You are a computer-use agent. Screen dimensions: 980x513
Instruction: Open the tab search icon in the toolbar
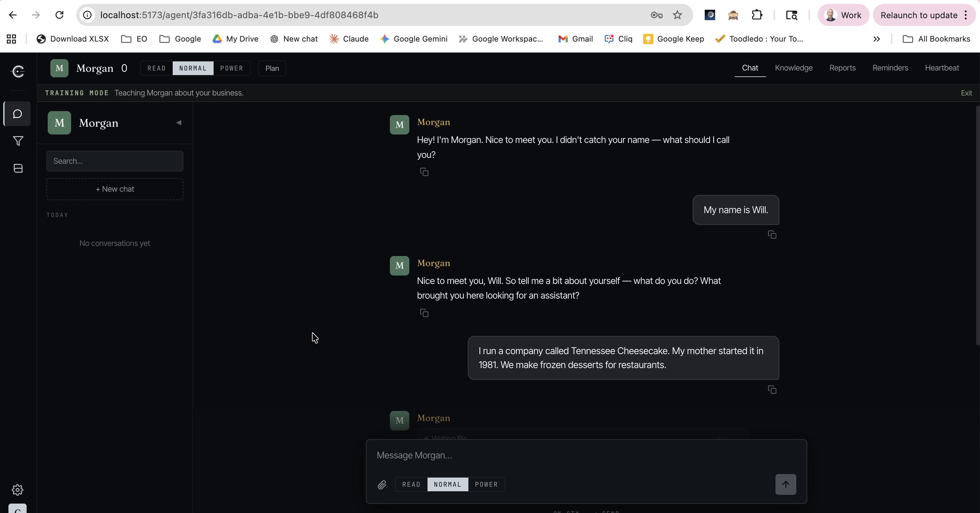tap(791, 15)
